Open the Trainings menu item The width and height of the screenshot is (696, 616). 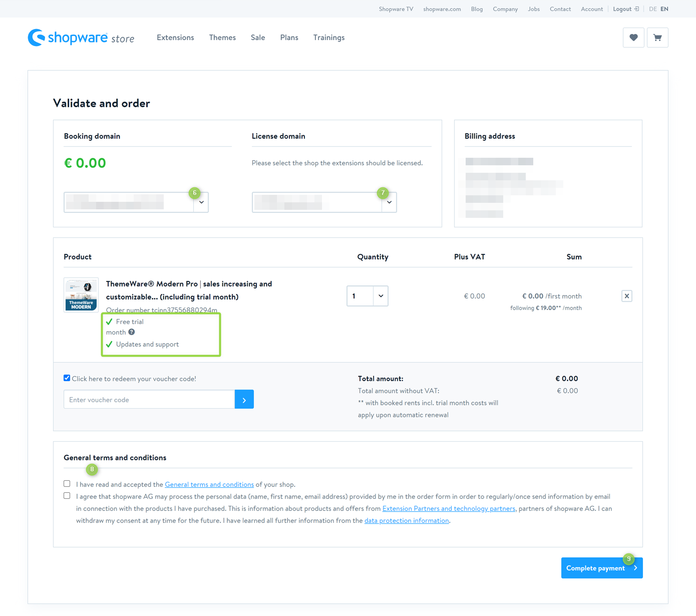coord(329,38)
